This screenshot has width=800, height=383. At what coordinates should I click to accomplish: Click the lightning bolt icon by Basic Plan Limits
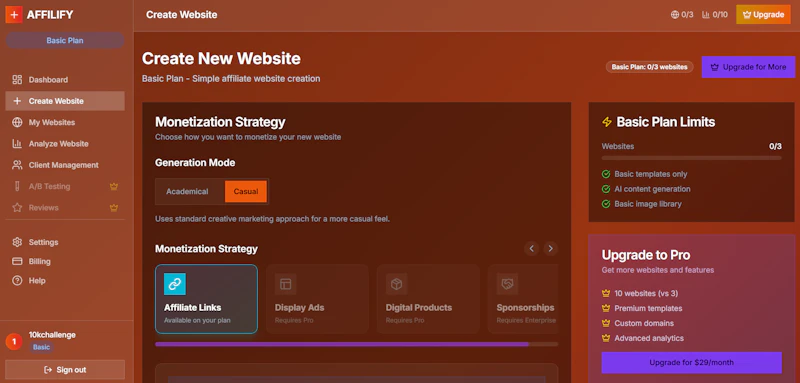point(607,122)
